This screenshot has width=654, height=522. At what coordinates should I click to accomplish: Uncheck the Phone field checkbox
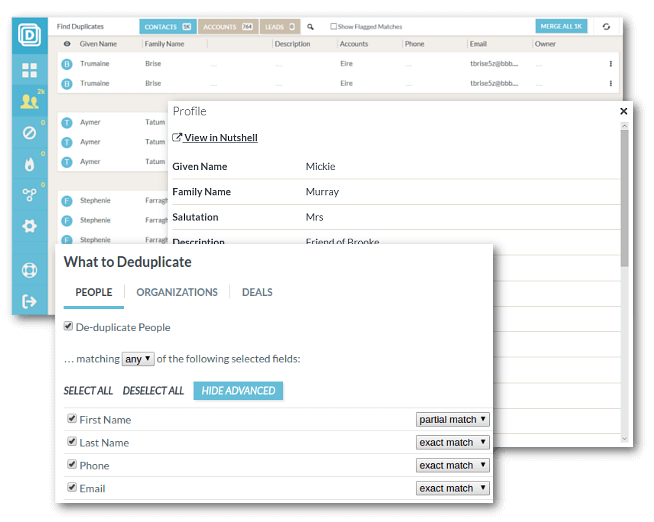(72, 464)
